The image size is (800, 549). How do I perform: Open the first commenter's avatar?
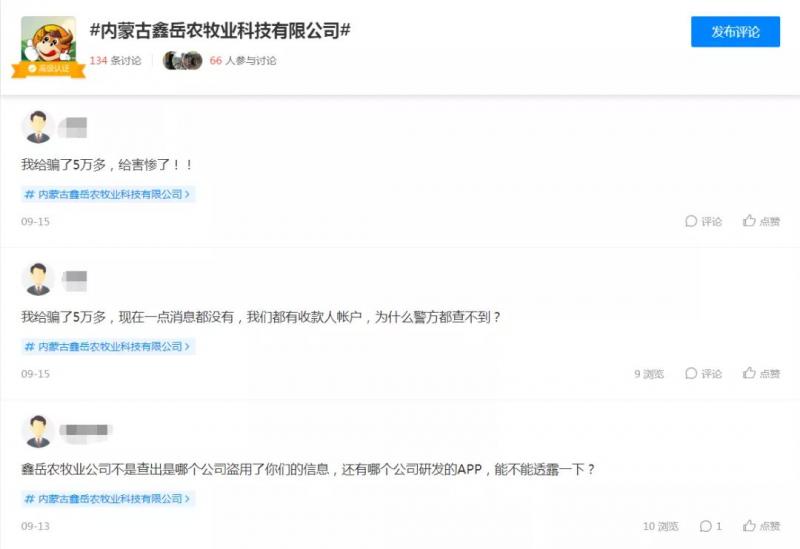pos(38,127)
